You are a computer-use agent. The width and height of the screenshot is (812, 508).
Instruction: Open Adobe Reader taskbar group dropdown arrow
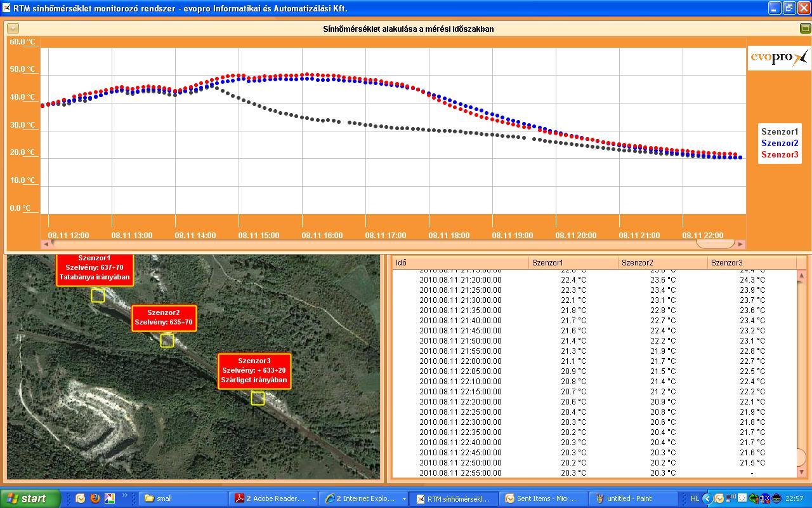(314, 499)
